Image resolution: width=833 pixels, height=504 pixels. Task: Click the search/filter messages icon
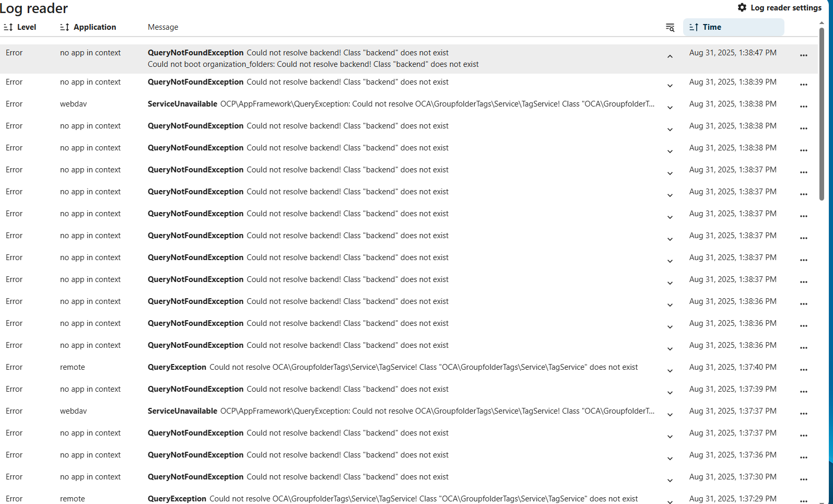coord(670,27)
